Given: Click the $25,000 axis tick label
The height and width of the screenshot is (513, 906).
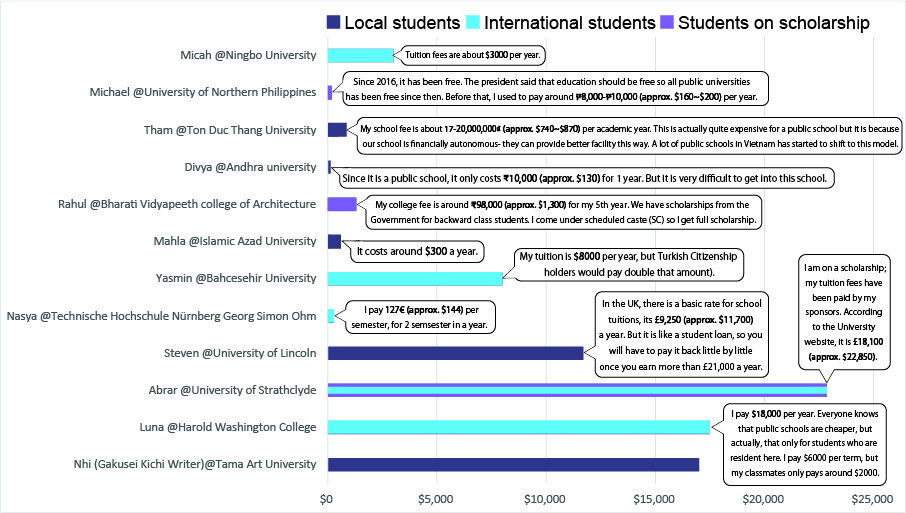Looking at the screenshot, I should (873, 497).
